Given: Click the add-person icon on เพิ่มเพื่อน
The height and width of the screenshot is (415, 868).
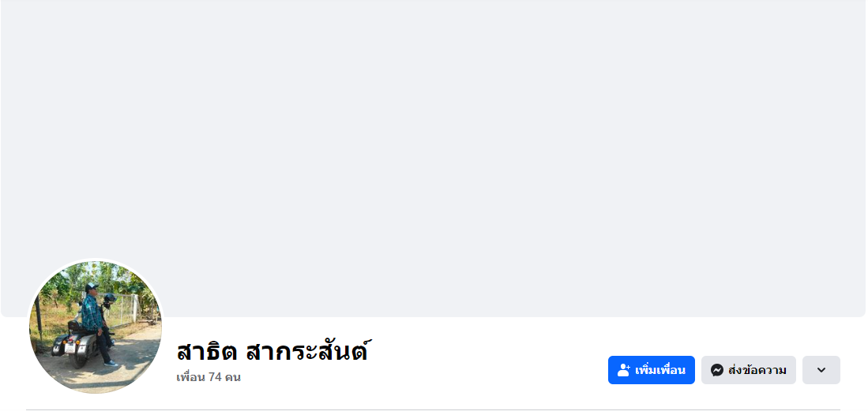Looking at the screenshot, I should tap(623, 370).
